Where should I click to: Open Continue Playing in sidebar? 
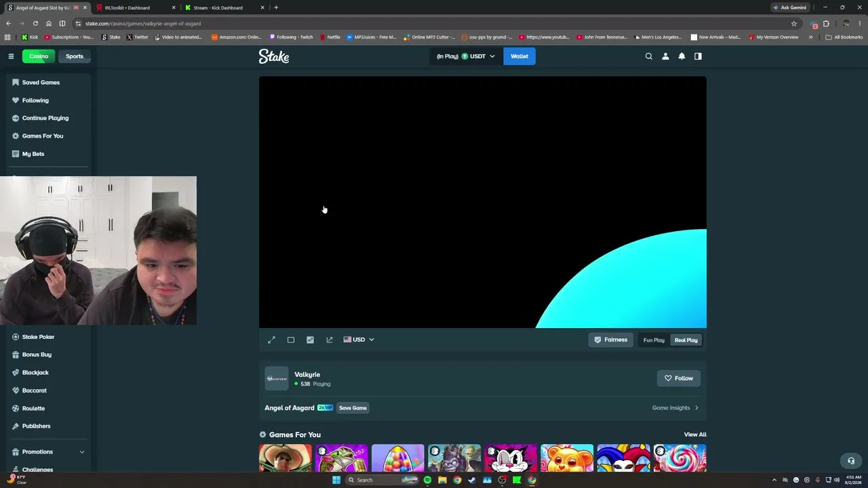tap(45, 118)
